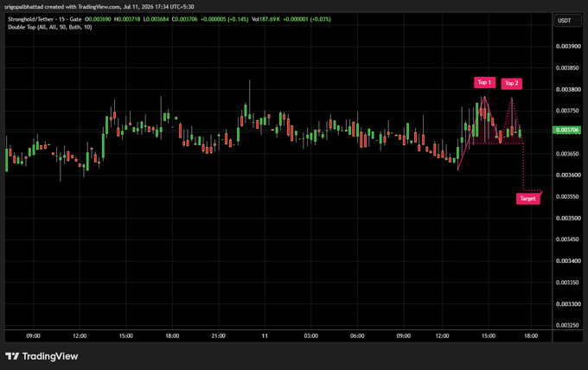The width and height of the screenshot is (588, 370).
Task: Click the 09:00 label at far left
Action: [33, 336]
